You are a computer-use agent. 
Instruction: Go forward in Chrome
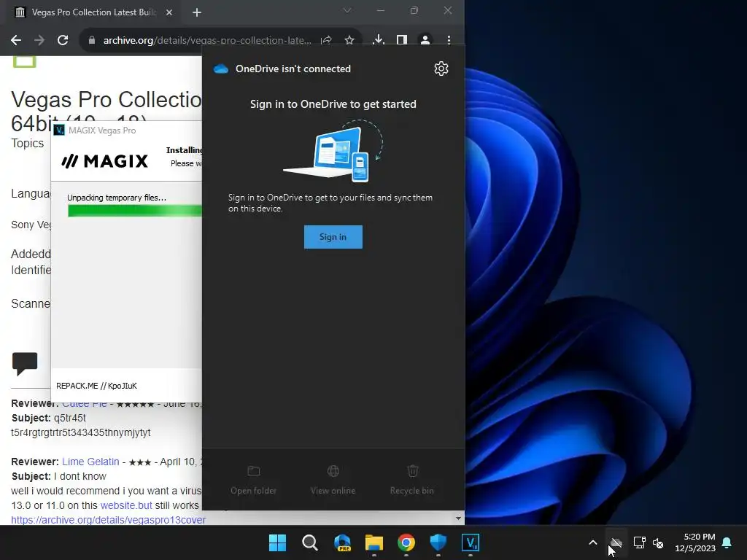(x=39, y=41)
